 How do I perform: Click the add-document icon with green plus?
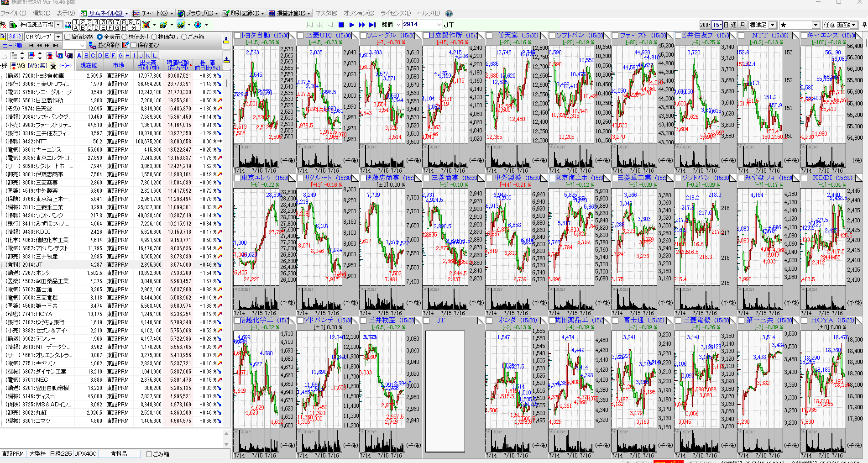(13, 25)
